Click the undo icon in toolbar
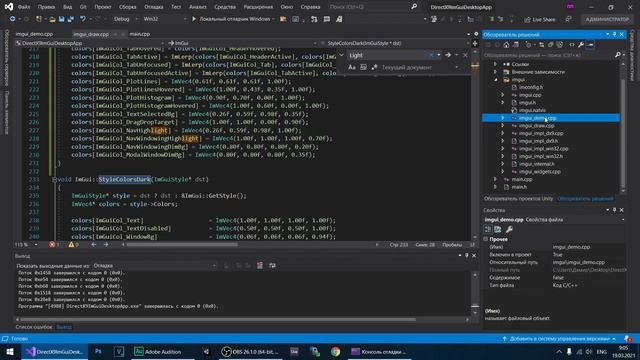 click(83, 19)
